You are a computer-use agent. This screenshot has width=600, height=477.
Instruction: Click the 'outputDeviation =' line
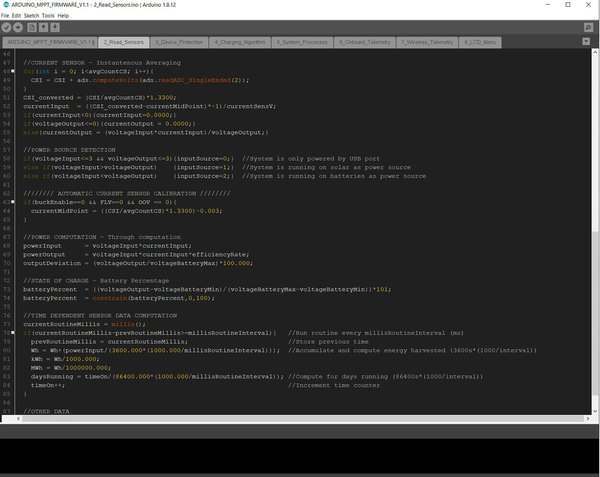(138, 264)
